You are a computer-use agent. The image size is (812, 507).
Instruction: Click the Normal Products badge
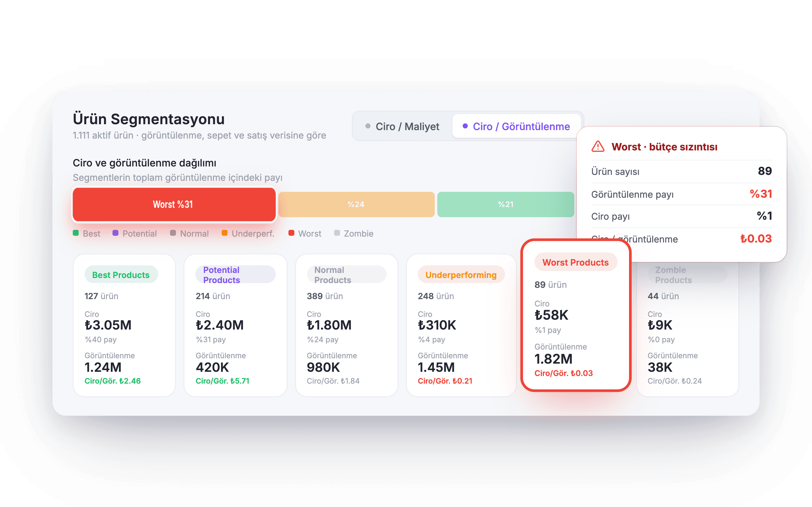click(x=347, y=275)
